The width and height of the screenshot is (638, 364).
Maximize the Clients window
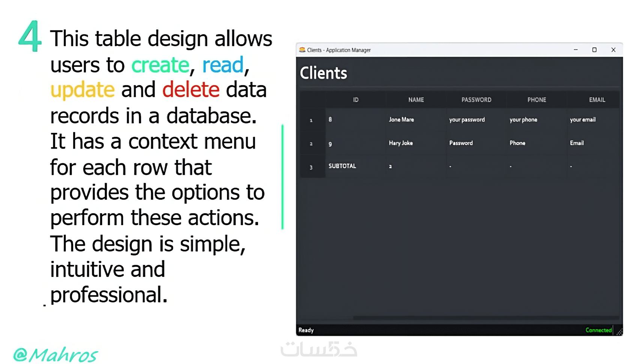tap(594, 50)
